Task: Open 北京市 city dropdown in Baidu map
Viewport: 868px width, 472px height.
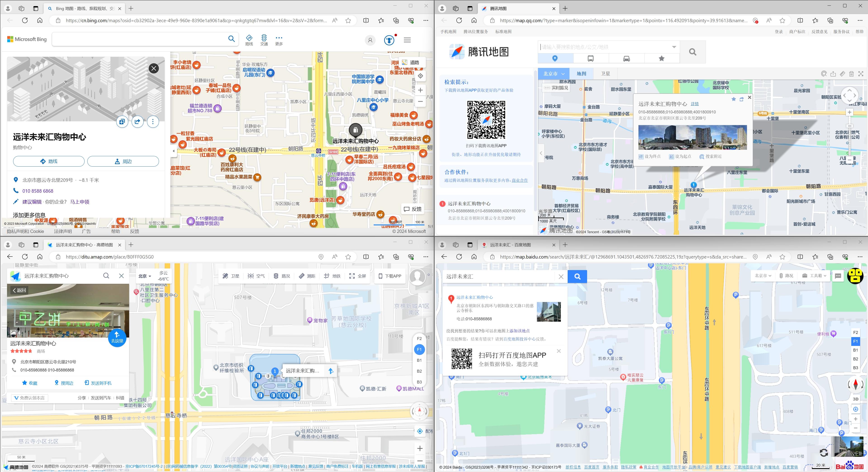Action: (x=763, y=276)
